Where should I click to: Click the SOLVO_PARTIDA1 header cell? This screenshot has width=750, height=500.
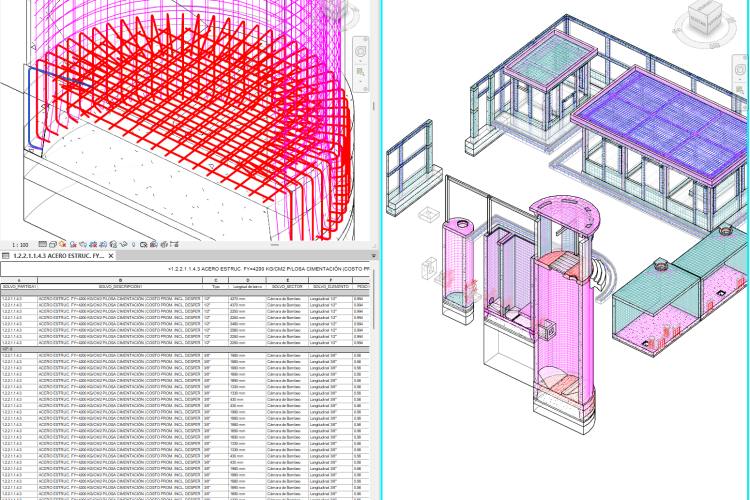pyautogui.click(x=19, y=287)
